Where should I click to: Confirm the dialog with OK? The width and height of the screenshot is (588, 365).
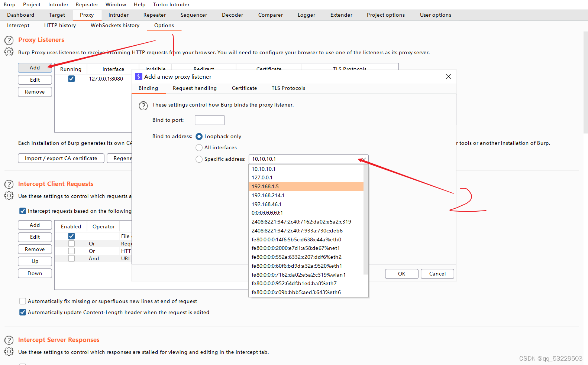click(x=402, y=274)
